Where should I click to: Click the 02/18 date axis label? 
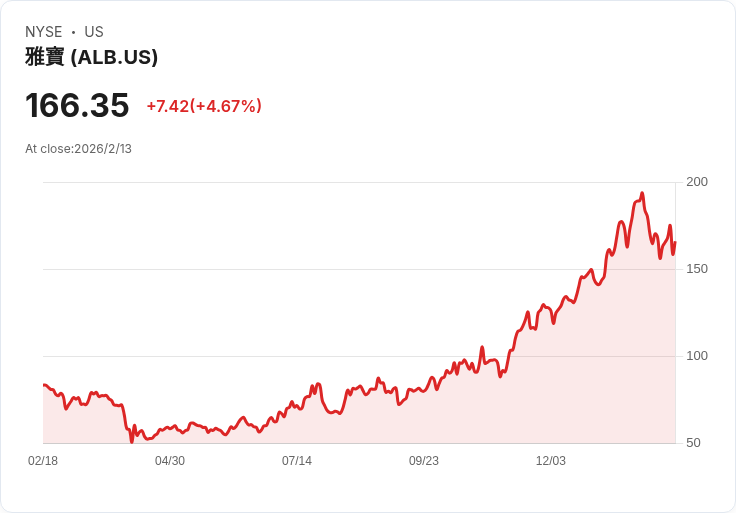(43, 461)
